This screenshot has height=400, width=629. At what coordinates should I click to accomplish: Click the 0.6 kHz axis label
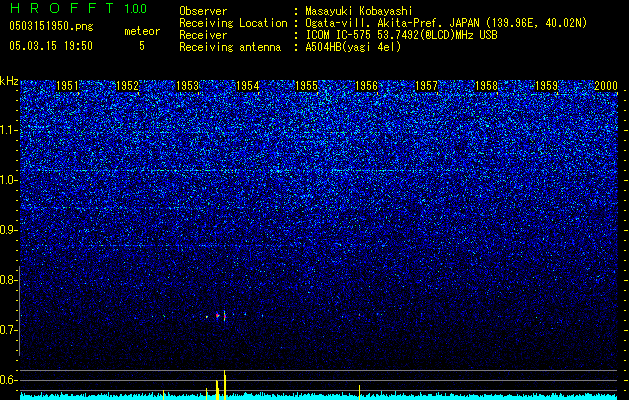(x=7, y=380)
